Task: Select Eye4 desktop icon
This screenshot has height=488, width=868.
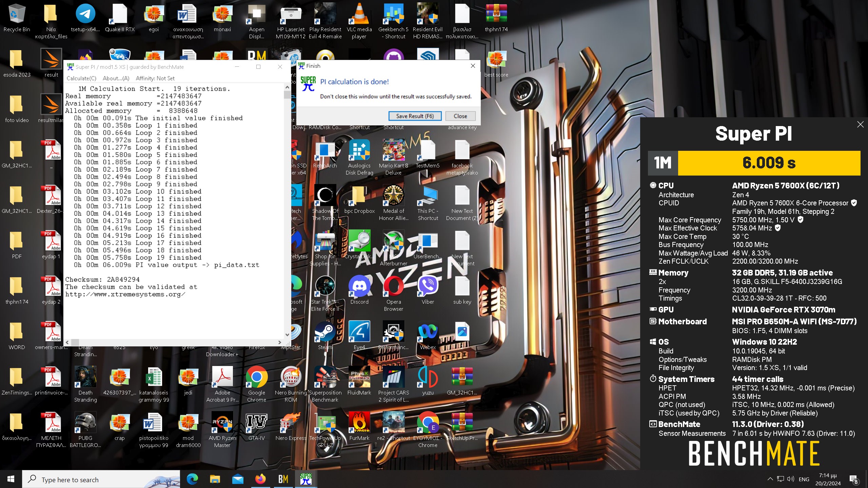Action: tap(359, 336)
